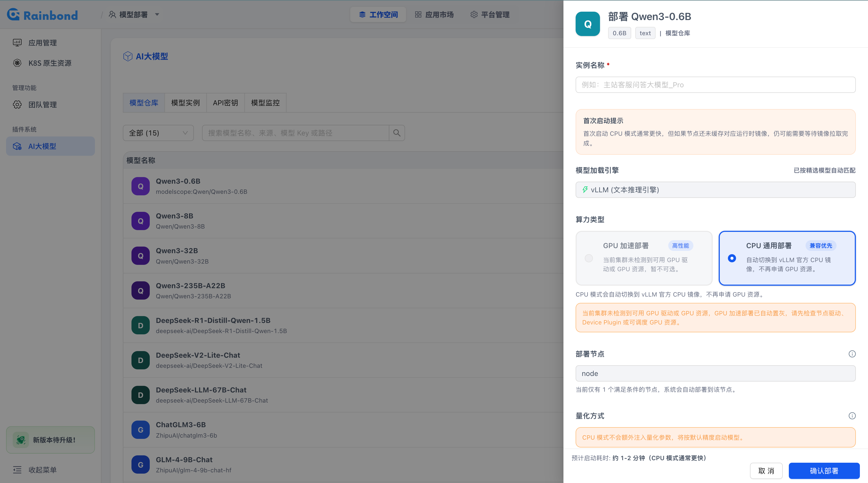Click the GLM-4-9B-Chat avatar icon
868x483 pixels.
tap(141, 464)
